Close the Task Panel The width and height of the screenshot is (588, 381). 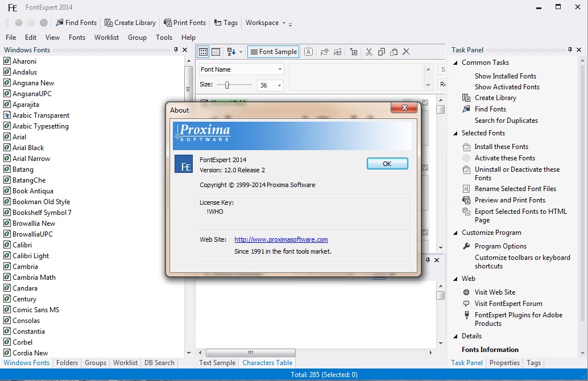click(x=579, y=49)
